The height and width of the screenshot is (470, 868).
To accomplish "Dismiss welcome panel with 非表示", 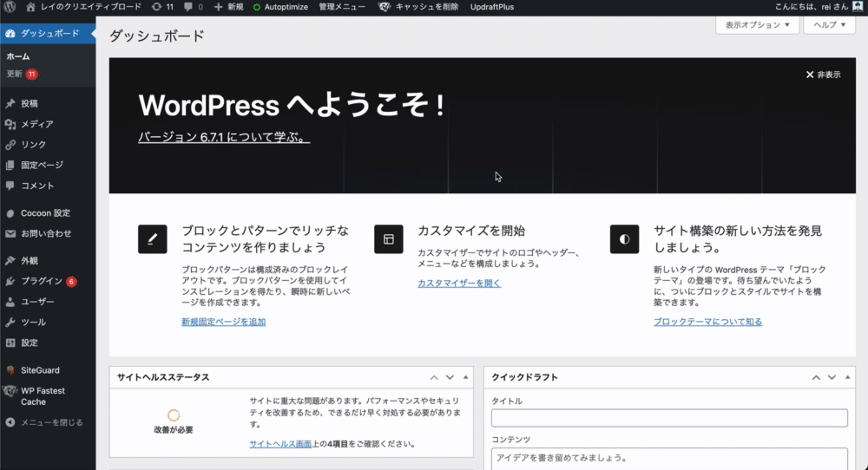I will point(823,75).
